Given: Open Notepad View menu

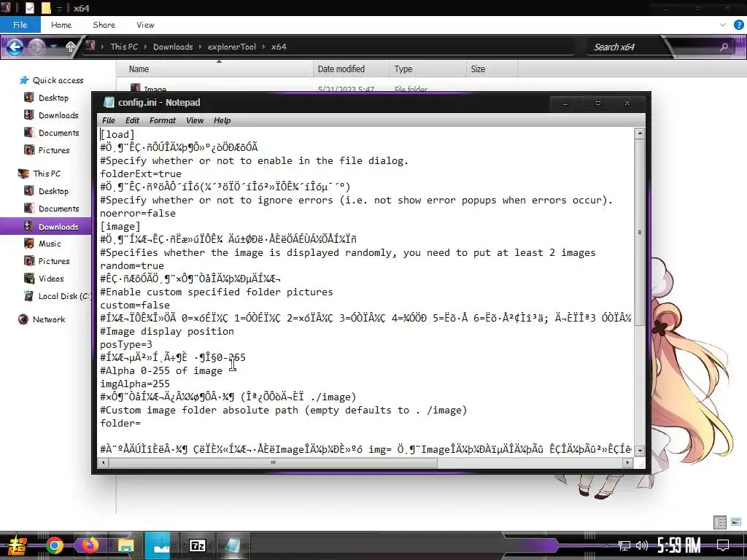Looking at the screenshot, I should point(195,120).
